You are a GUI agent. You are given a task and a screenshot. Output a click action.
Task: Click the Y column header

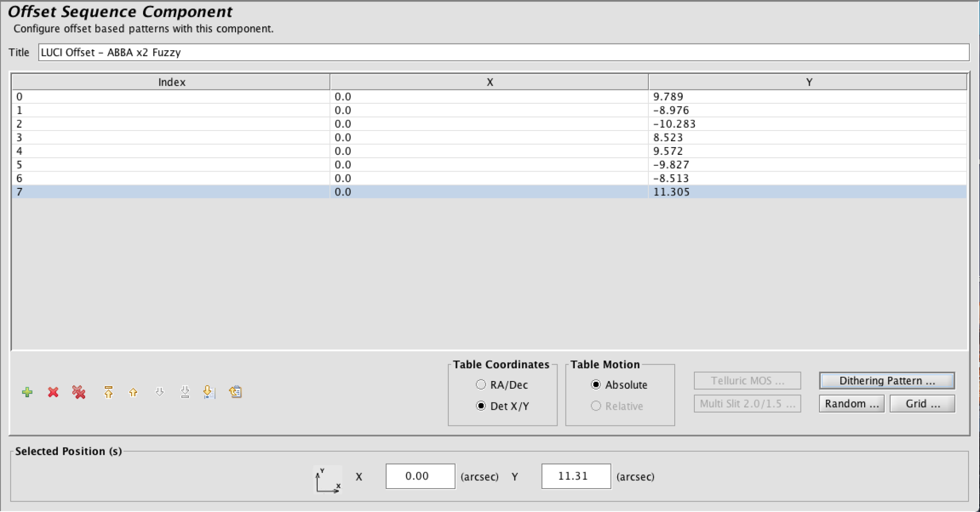pyautogui.click(x=809, y=82)
